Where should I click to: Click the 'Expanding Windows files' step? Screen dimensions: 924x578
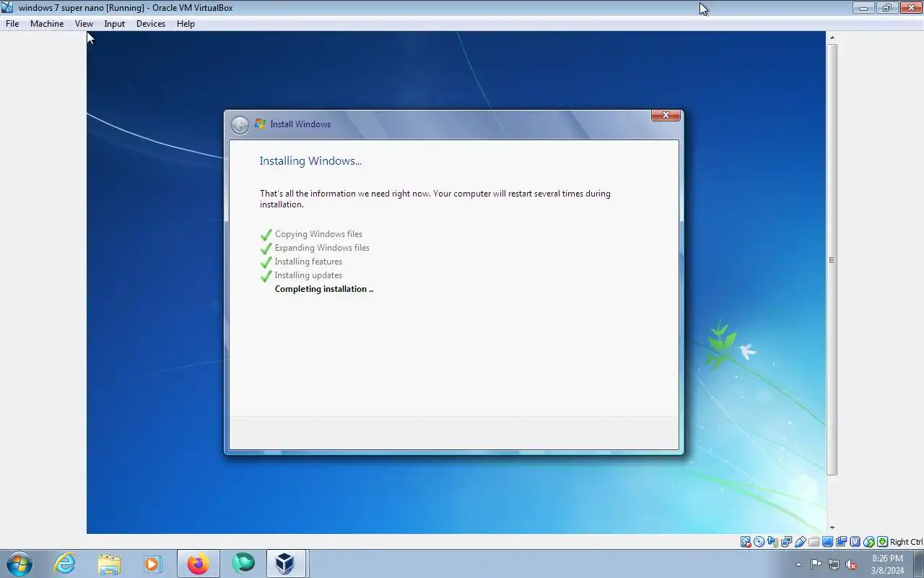pyautogui.click(x=322, y=248)
